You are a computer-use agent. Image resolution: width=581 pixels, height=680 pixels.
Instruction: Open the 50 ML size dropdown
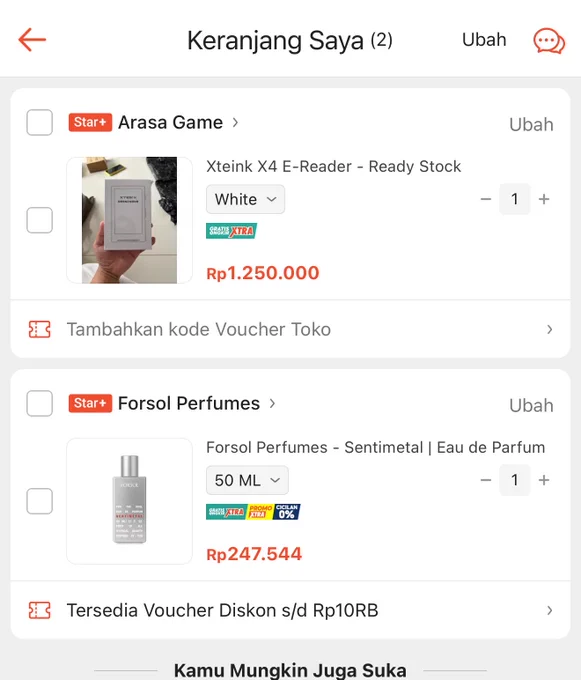coord(247,480)
